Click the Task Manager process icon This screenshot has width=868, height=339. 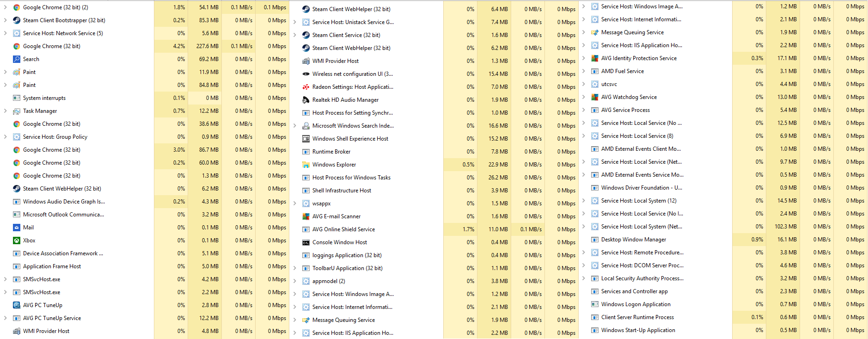17,111
